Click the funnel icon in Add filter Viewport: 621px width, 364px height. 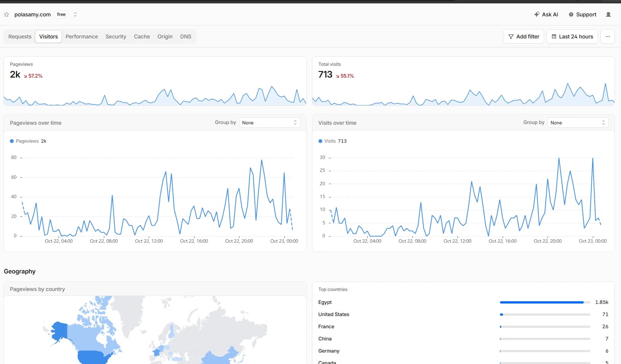tap(511, 37)
